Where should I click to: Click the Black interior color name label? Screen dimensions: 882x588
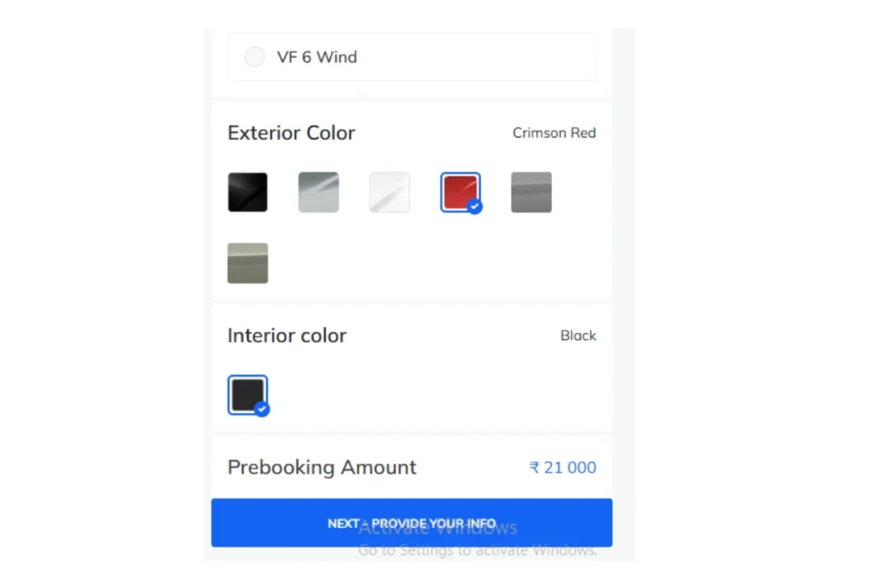[x=578, y=336]
